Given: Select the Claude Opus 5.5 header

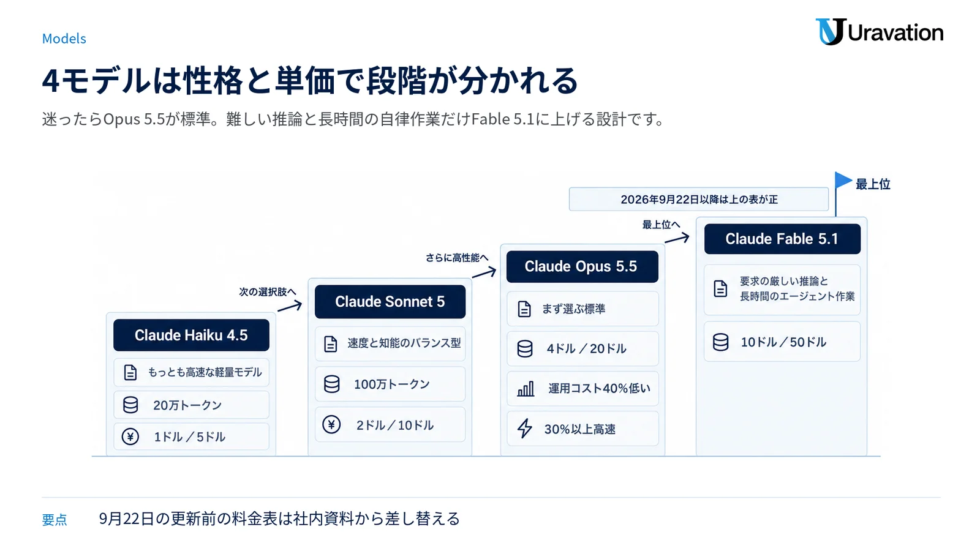Looking at the screenshot, I should [582, 266].
